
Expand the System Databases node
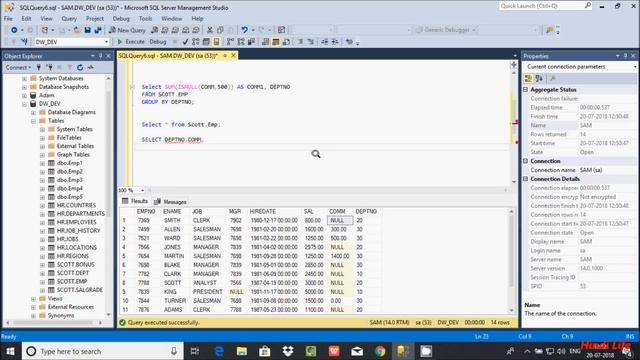coord(24,78)
